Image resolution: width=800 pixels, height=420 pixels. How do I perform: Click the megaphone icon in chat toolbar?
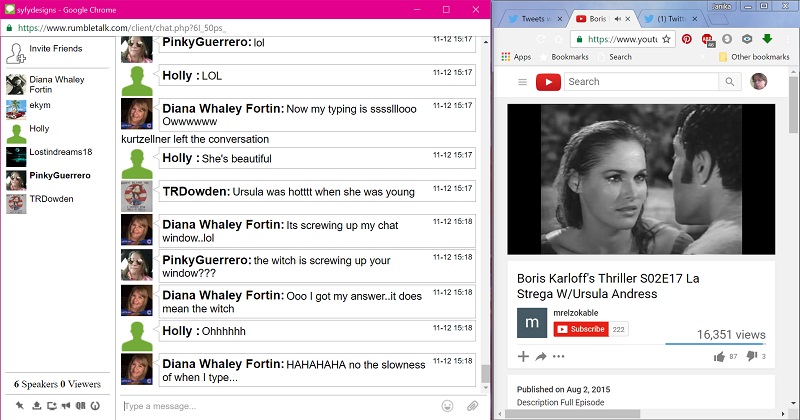tap(66, 406)
